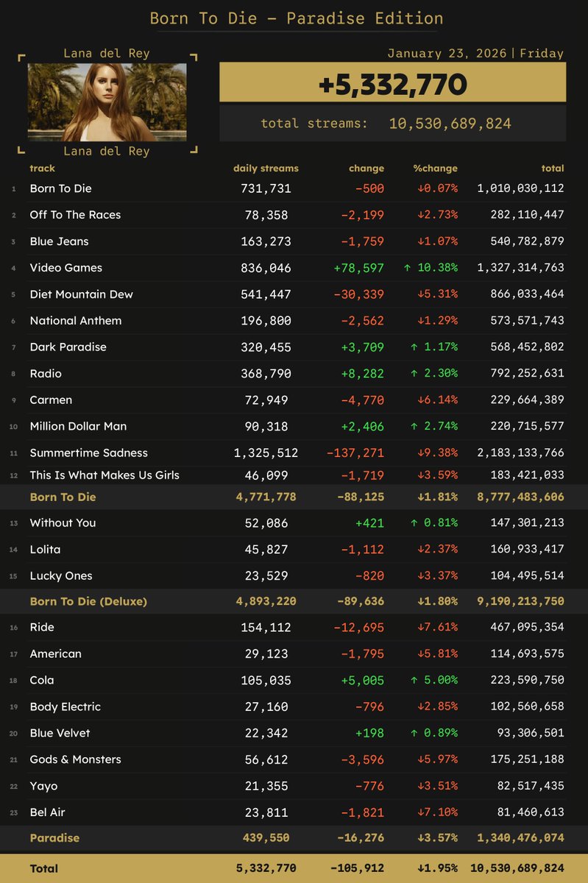Click the footer percent change '1.95%'
The image size is (588, 883).
pos(437,869)
